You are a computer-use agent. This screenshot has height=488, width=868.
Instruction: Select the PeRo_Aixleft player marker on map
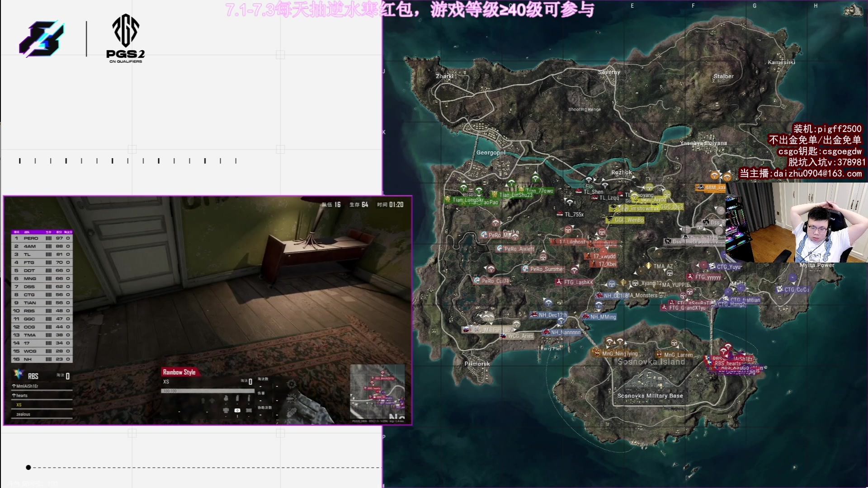point(516,249)
